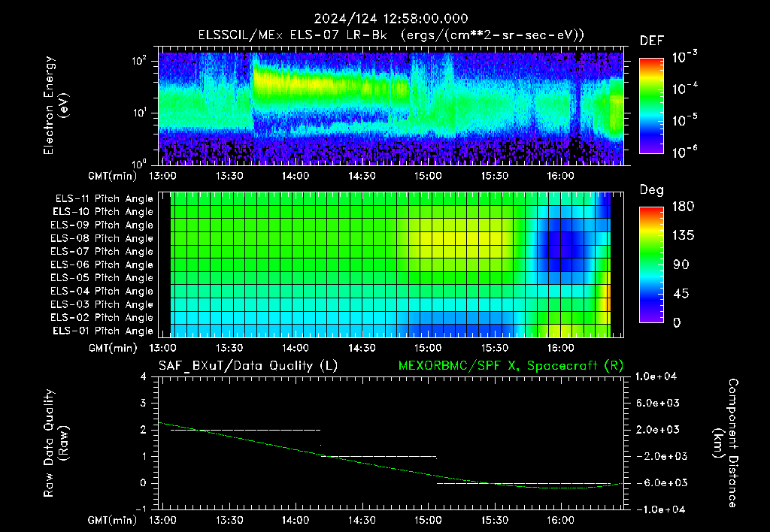The image size is (770, 532).
Task: Click the 180 tick on Deg colorbar
Action: tap(683, 207)
